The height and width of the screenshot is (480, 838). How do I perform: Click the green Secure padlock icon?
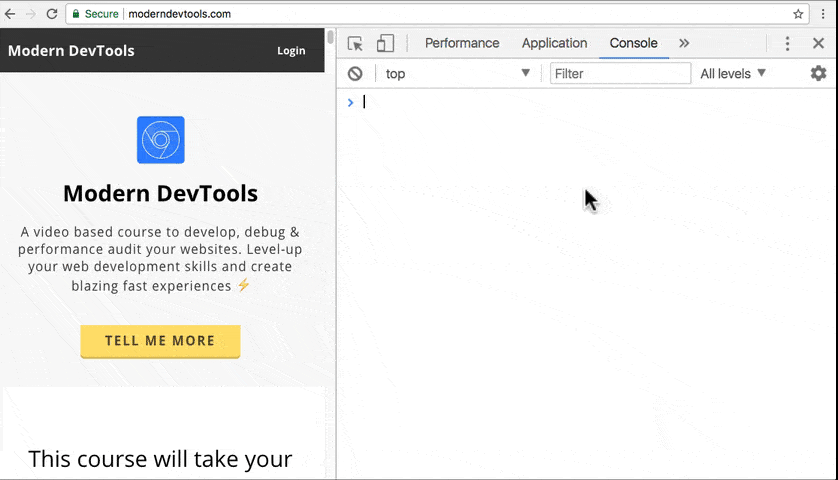[x=76, y=14]
